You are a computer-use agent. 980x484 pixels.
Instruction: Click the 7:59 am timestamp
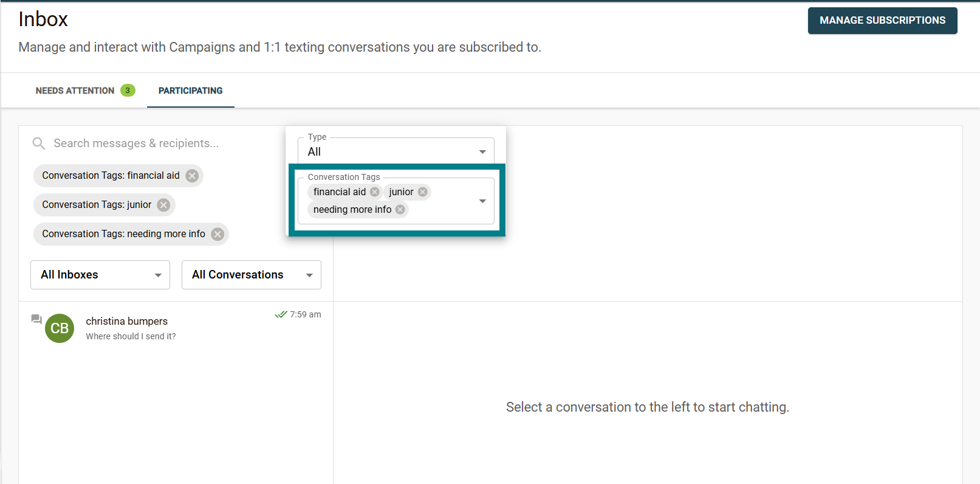click(306, 314)
